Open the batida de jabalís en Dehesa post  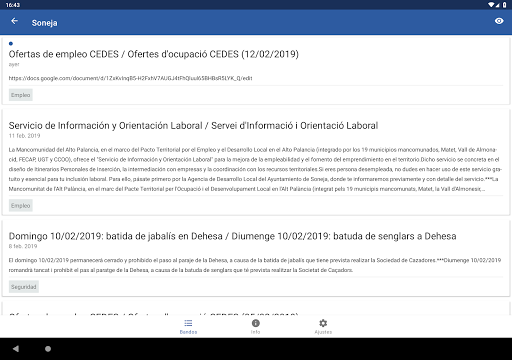(x=232, y=236)
